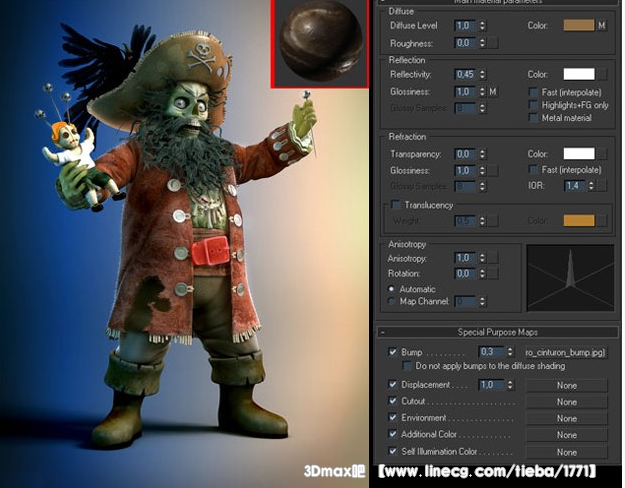
Task: Click the Self Illumination Color None slot
Action: [566, 452]
